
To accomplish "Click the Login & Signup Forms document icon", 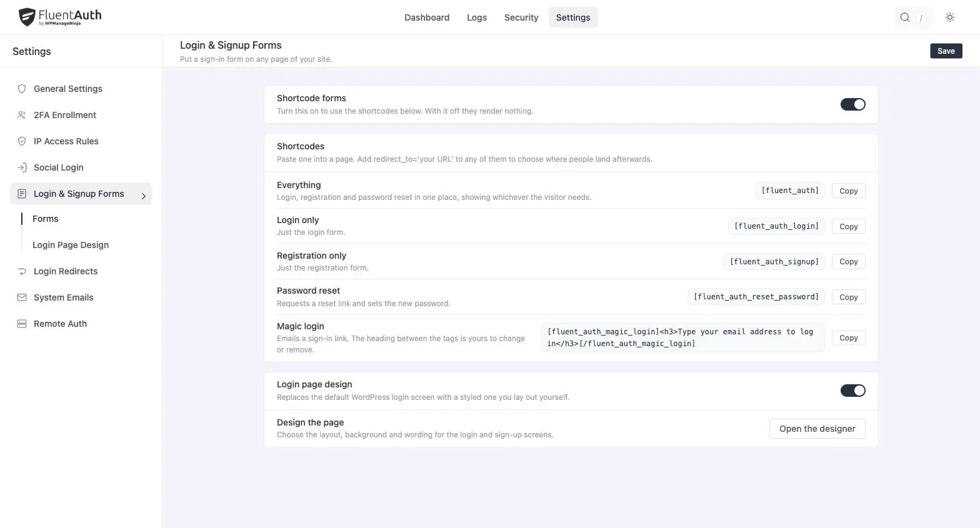I will click(22, 194).
